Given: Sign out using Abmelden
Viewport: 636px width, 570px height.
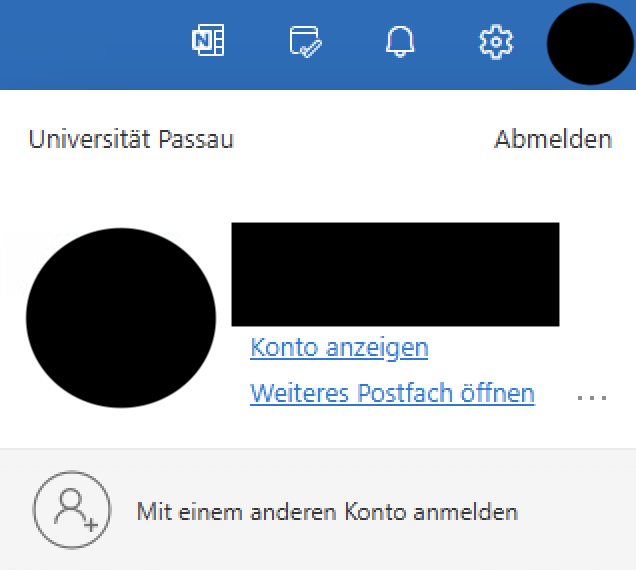Looking at the screenshot, I should point(553,140).
